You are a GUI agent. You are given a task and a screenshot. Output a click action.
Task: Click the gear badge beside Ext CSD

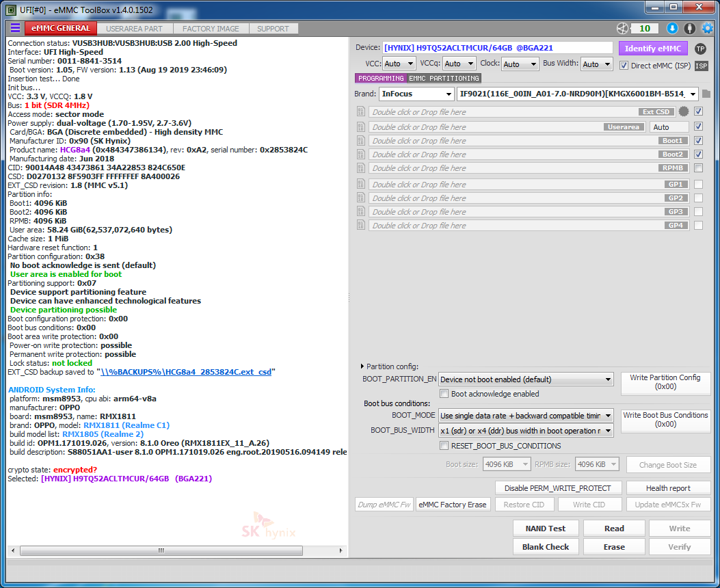pos(684,111)
